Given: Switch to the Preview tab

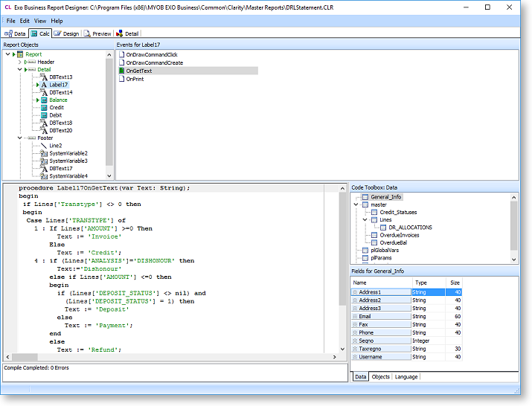Looking at the screenshot, I should click(97, 33).
